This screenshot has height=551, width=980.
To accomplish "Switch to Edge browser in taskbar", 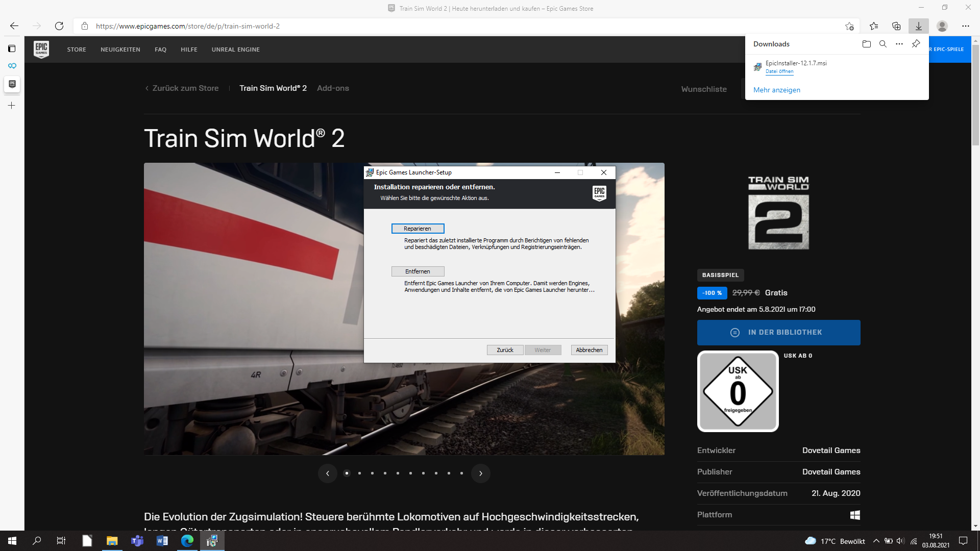I will tap(187, 541).
